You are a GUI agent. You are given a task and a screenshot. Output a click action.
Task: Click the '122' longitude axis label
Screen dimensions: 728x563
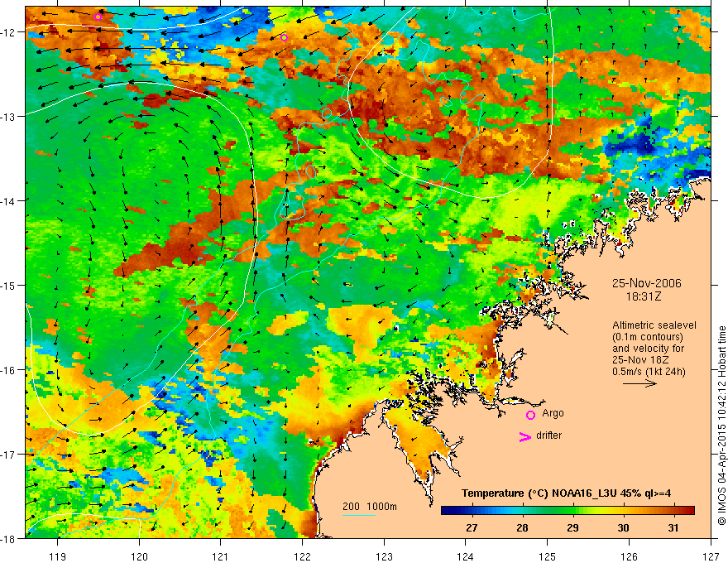coord(302,556)
